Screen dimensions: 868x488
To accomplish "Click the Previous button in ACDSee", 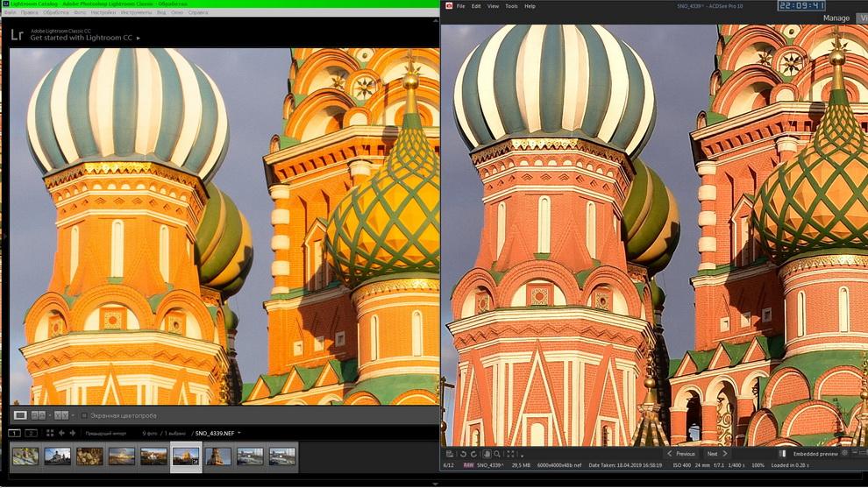I will coord(680,454).
